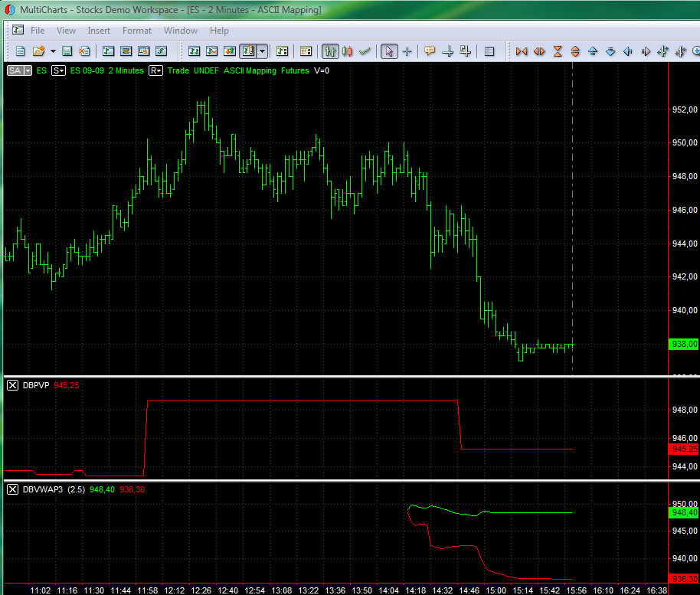Switch to the line chart style checkmark icon

tap(365, 51)
